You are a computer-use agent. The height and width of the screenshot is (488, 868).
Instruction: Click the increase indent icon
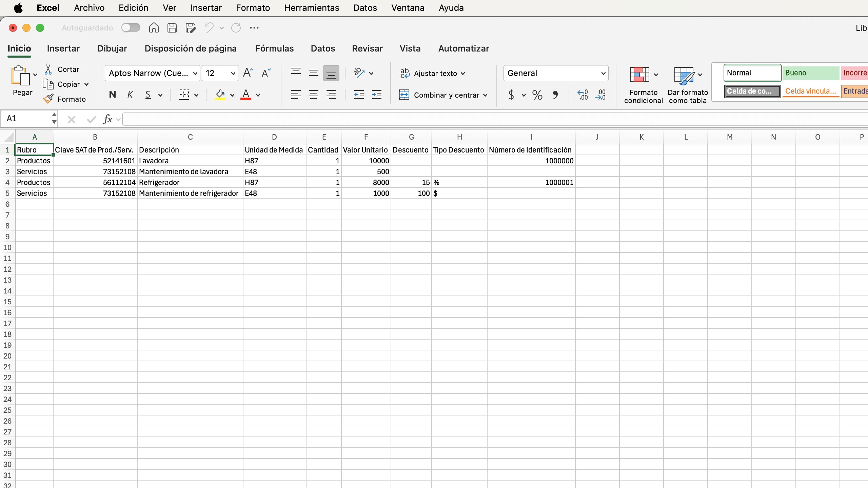(376, 95)
